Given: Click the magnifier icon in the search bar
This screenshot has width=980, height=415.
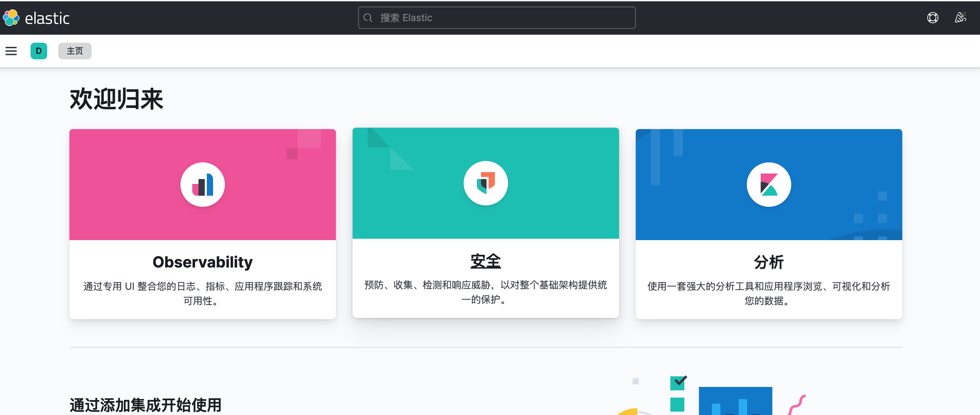Looking at the screenshot, I should (368, 17).
